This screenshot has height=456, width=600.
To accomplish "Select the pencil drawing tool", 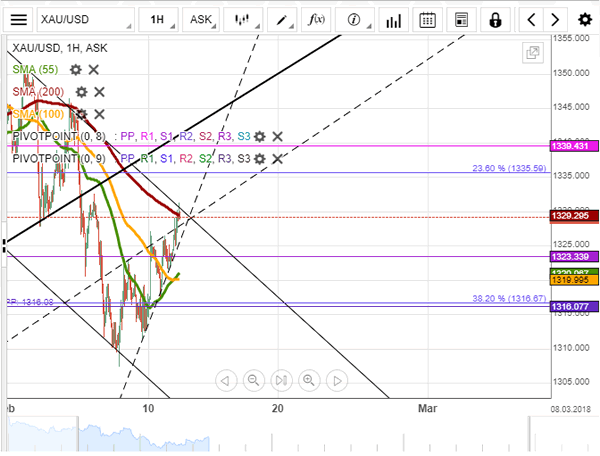I will click(x=282, y=20).
